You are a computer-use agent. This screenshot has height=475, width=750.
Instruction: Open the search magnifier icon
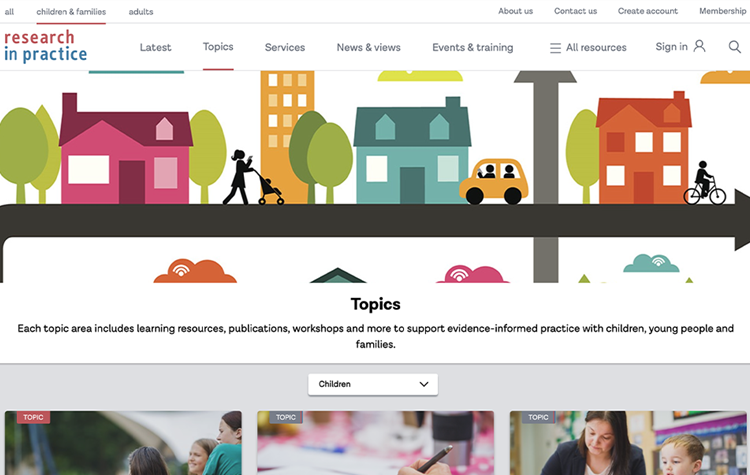point(735,47)
